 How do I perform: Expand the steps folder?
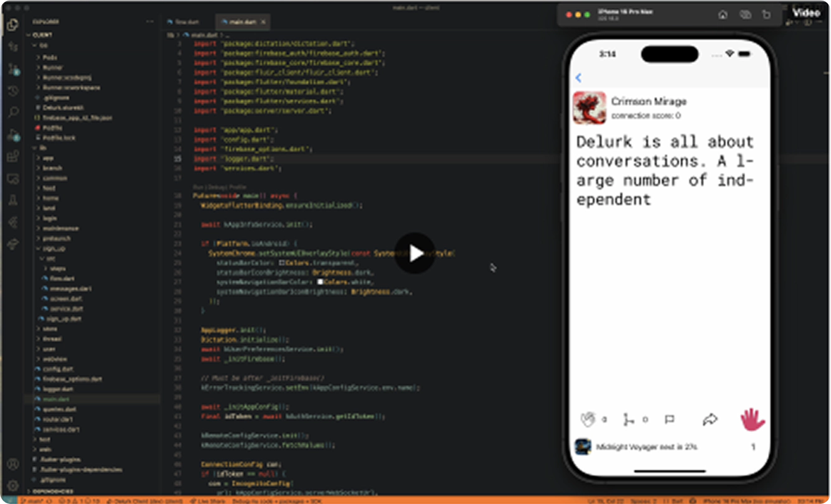coord(57,268)
